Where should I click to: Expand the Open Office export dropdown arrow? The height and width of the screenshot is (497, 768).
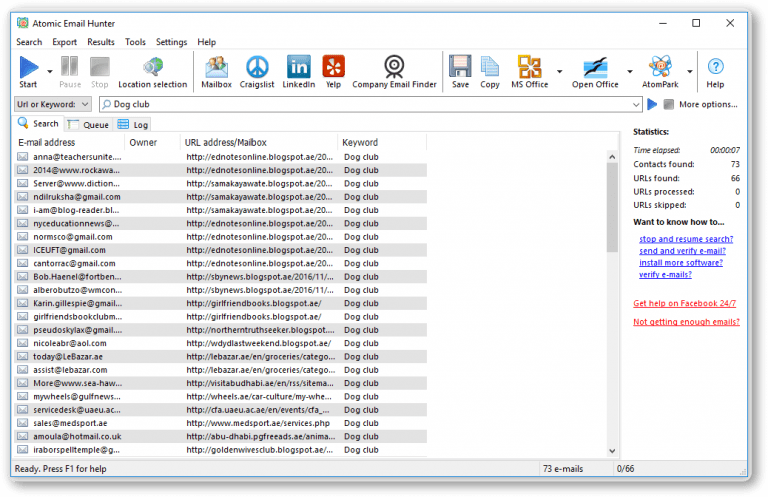pyautogui.click(x=629, y=72)
